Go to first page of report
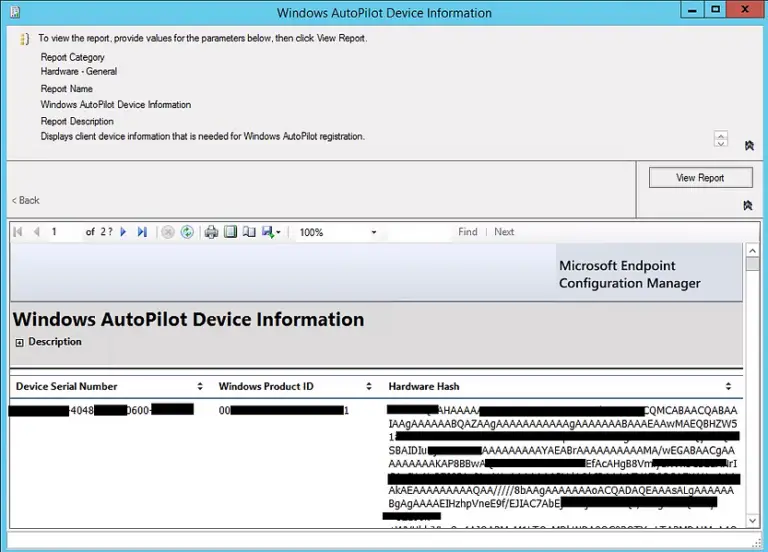768x552 pixels. (x=18, y=232)
